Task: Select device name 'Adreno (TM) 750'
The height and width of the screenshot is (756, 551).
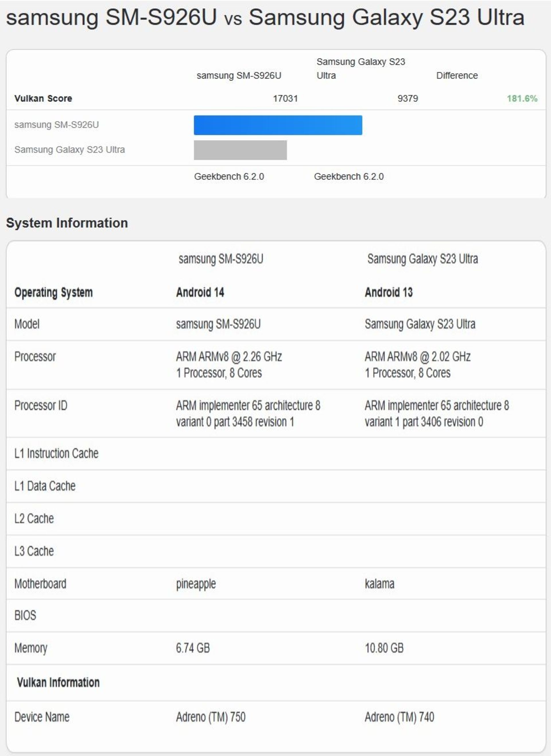Action: [211, 717]
